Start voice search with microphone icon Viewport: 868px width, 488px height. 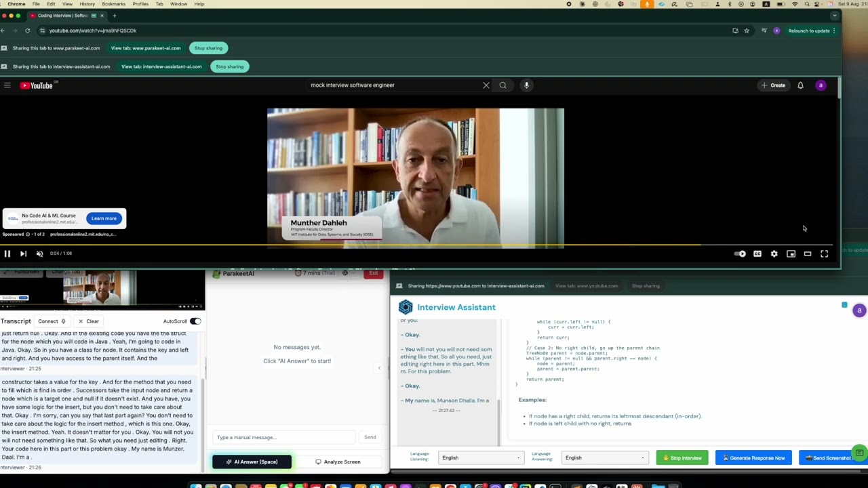tap(526, 85)
